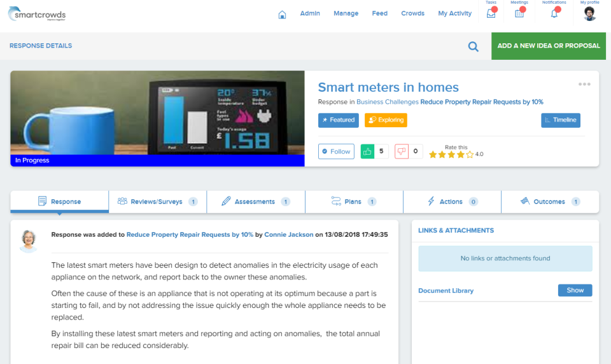The width and height of the screenshot is (611, 364).
Task: Click No links or attachments found message
Action: coord(505,258)
